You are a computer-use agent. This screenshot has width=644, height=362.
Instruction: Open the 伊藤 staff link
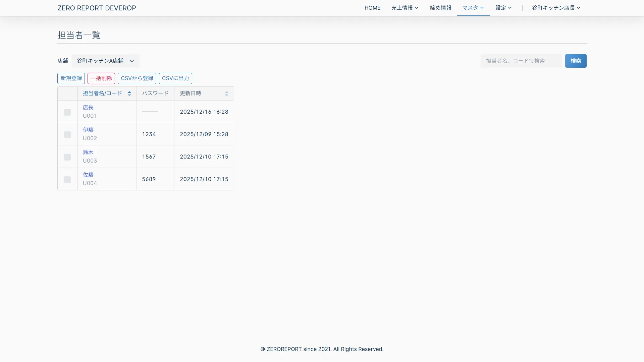88,130
